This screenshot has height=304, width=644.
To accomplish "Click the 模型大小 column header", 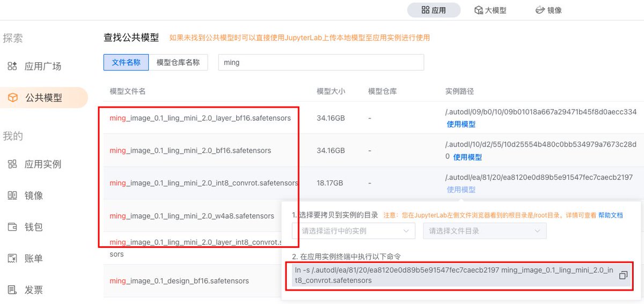I will tap(331, 91).
